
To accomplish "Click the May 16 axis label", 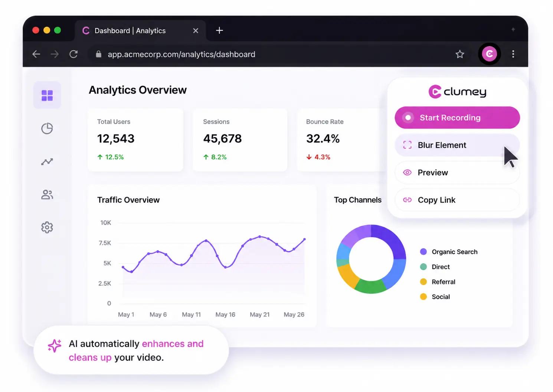I will tap(225, 315).
